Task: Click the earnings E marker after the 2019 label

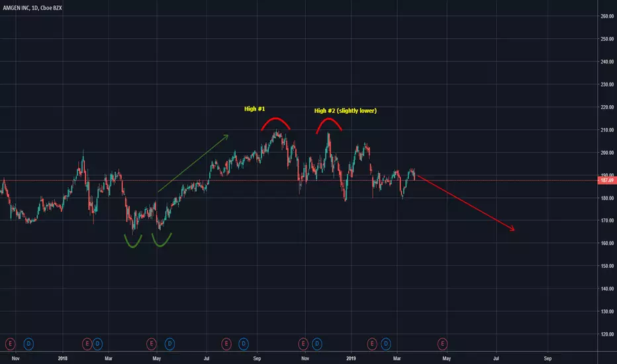Action: pyautogui.click(x=372, y=344)
